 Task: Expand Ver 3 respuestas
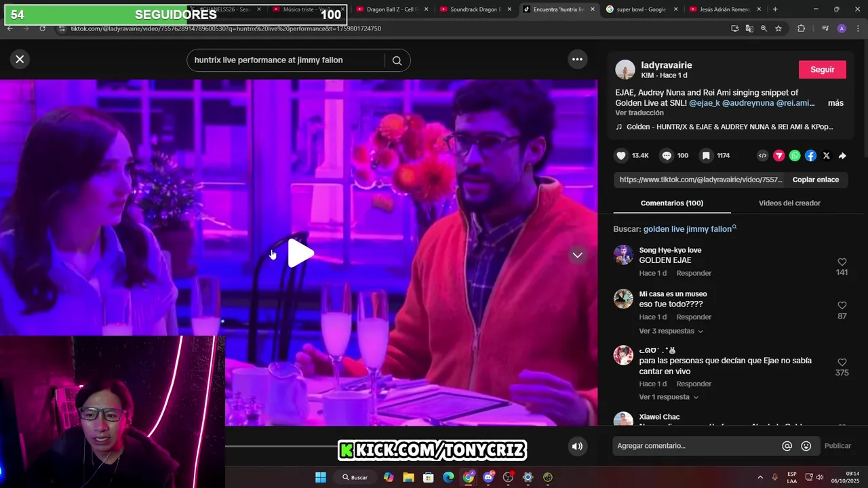pos(671,331)
